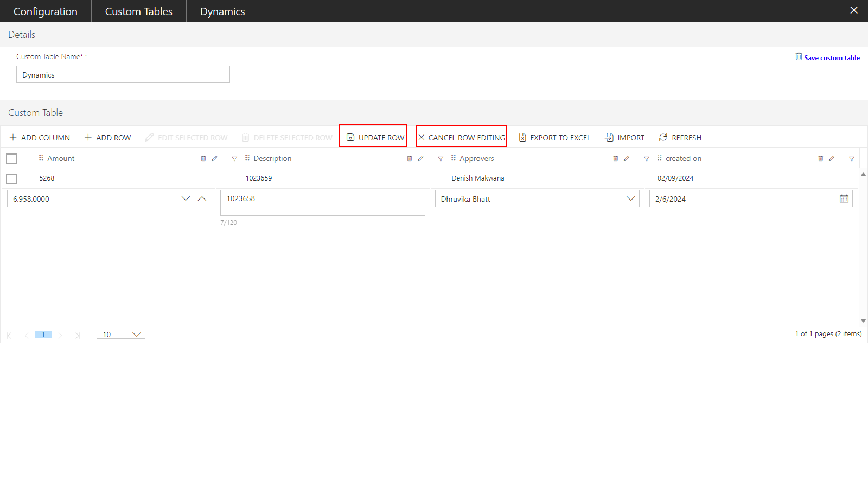
Task: Open the filter for Approvers column
Action: tap(647, 159)
